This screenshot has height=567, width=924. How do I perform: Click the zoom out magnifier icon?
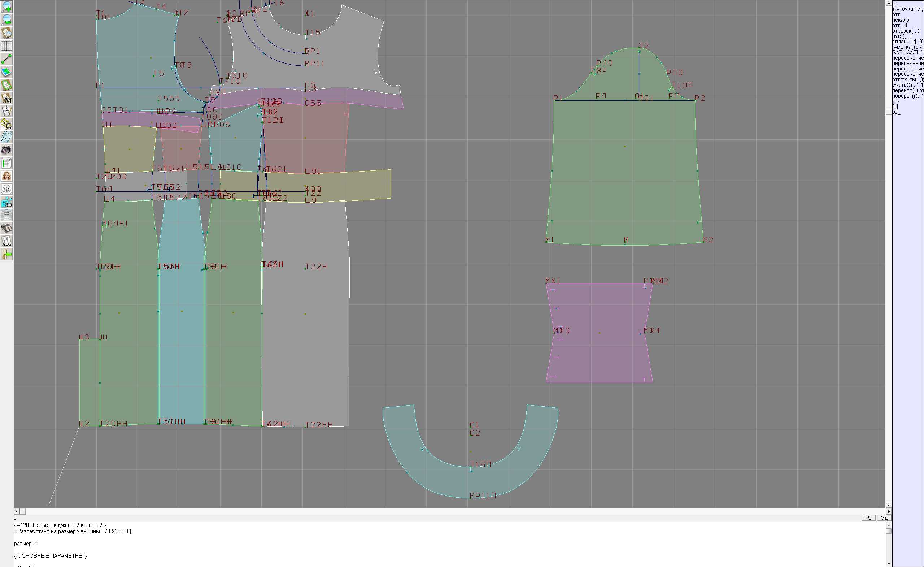coord(6,20)
